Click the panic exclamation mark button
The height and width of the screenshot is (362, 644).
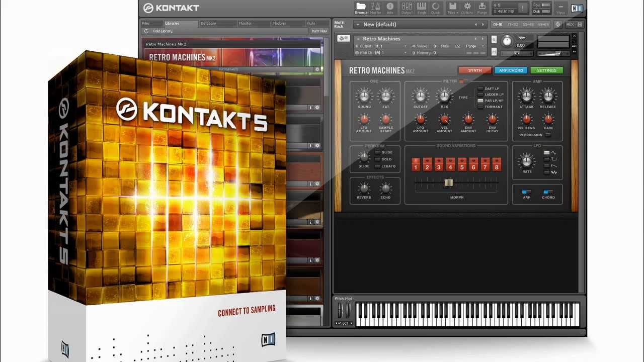point(523,8)
